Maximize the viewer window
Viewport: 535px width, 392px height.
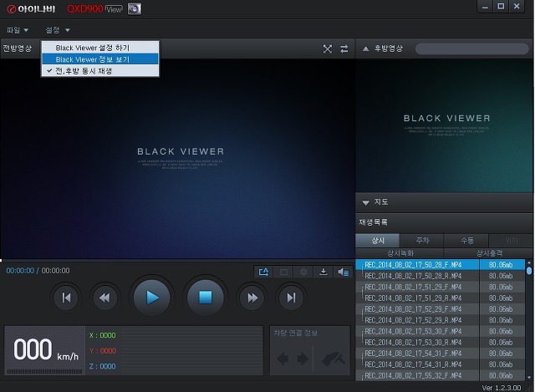(501, 7)
